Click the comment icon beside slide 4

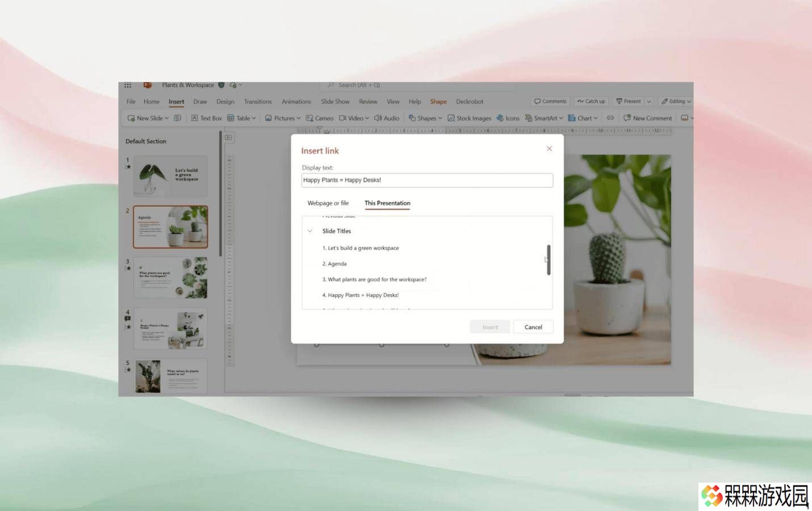click(x=128, y=319)
